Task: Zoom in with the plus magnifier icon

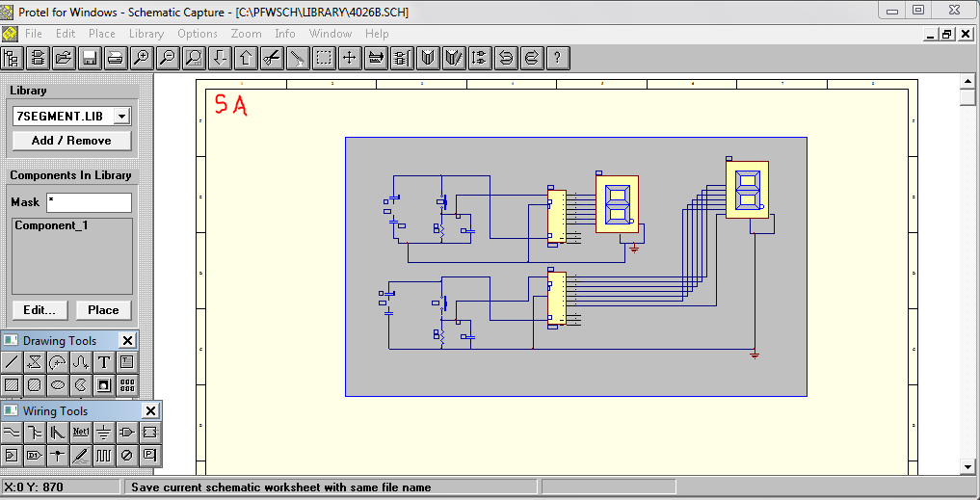Action: pyautogui.click(x=142, y=58)
